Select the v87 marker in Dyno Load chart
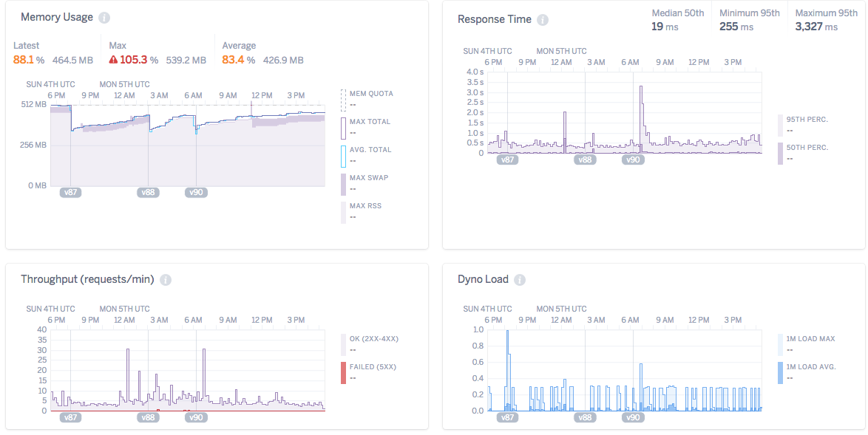 507,417
